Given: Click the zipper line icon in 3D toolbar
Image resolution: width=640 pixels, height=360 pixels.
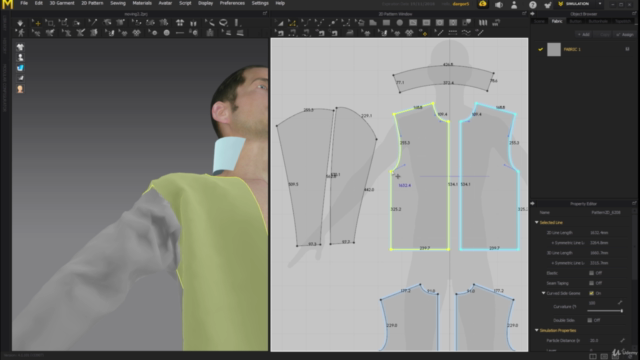Looking at the screenshot, I should tap(180, 33).
